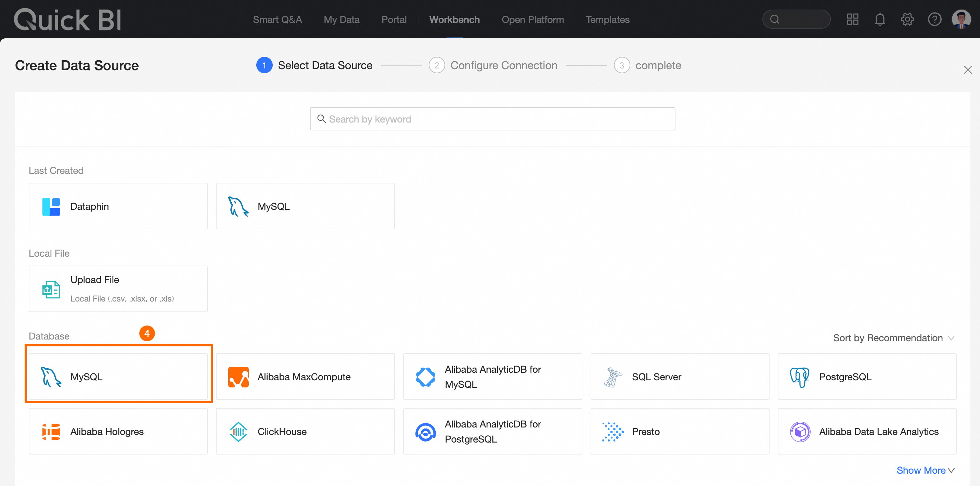Screen dimensions: 980x486
Task: Focus the Search by keyword field
Action: coord(492,119)
